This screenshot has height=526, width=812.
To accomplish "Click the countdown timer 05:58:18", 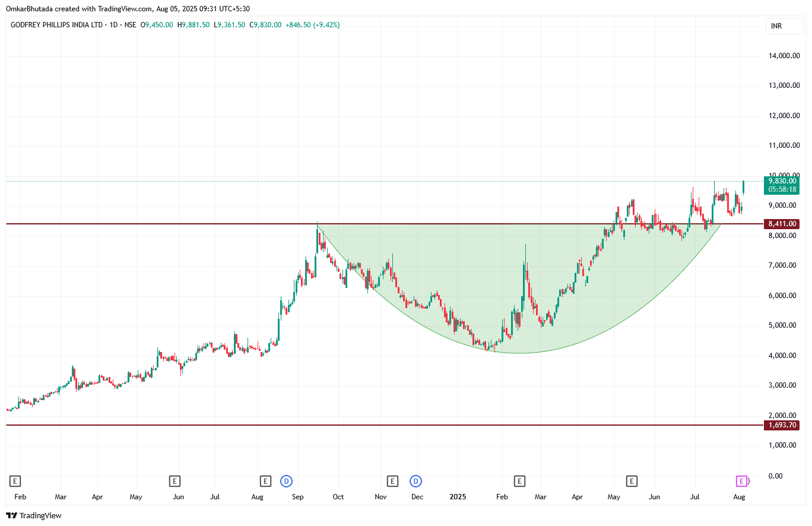I will pyautogui.click(x=782, y=190).
